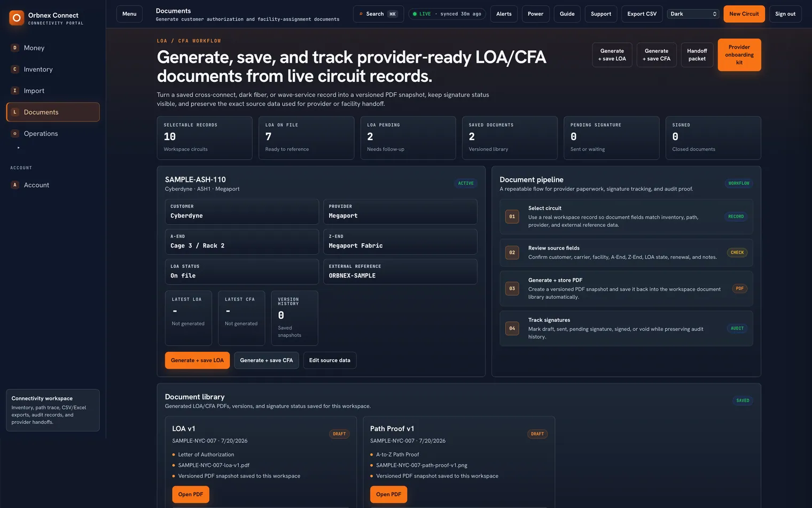This screenshot has width=812, height=508.
Task: Click the SAMPLE-NYC-007-loa-v1.pdf file name
Action: point(214,465)
